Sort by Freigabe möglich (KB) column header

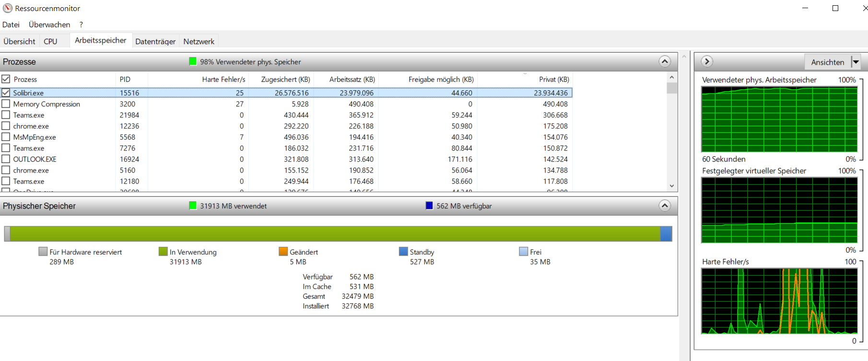click(428, 79)
